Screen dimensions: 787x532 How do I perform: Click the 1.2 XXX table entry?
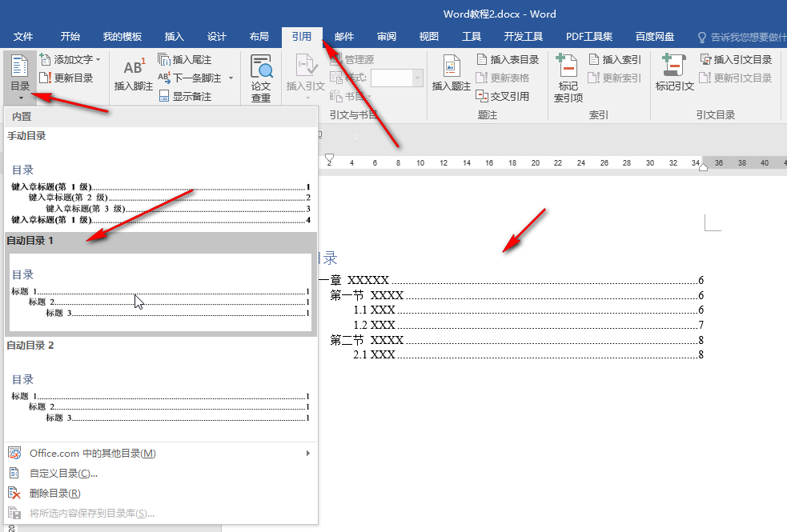528,325
